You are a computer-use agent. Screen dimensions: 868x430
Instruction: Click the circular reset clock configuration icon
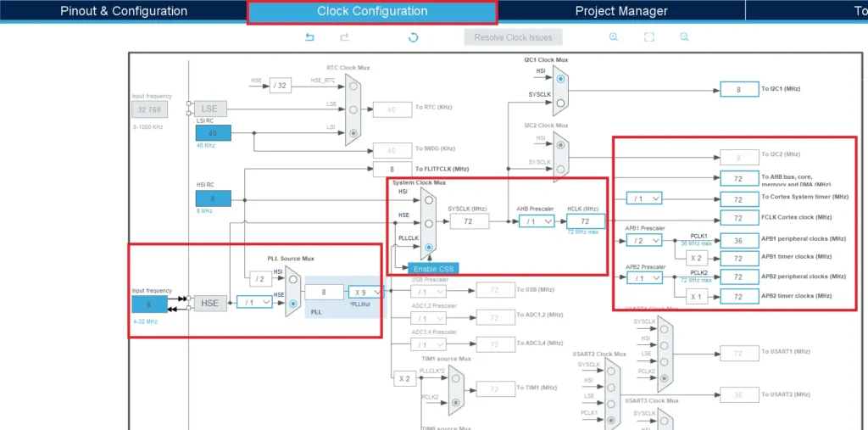[x=413, y=37]
